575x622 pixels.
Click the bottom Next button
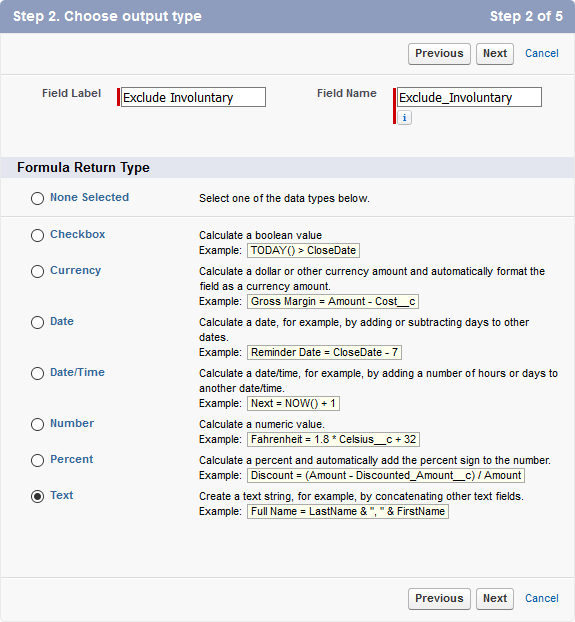pyautogui.click(x=494, y=599)
